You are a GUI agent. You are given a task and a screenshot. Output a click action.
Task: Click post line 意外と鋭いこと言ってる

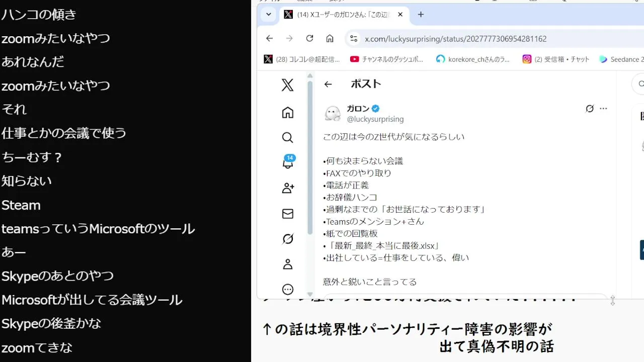(370, 282)
